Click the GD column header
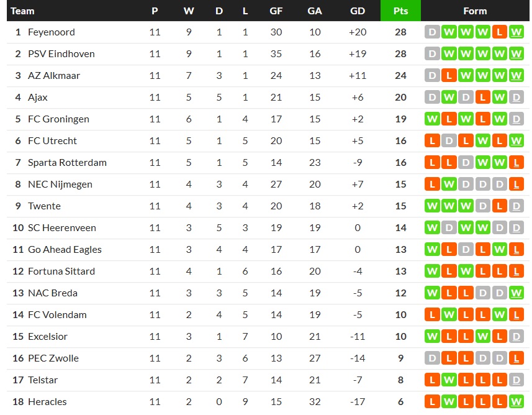 click(x=358, y=11)
